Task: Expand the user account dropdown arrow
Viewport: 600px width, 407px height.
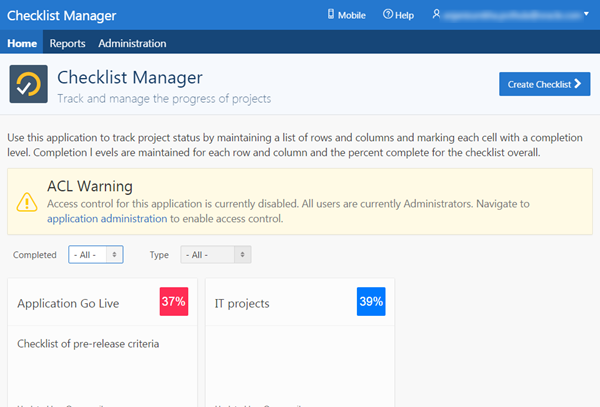Action: (x=586, y=14)
